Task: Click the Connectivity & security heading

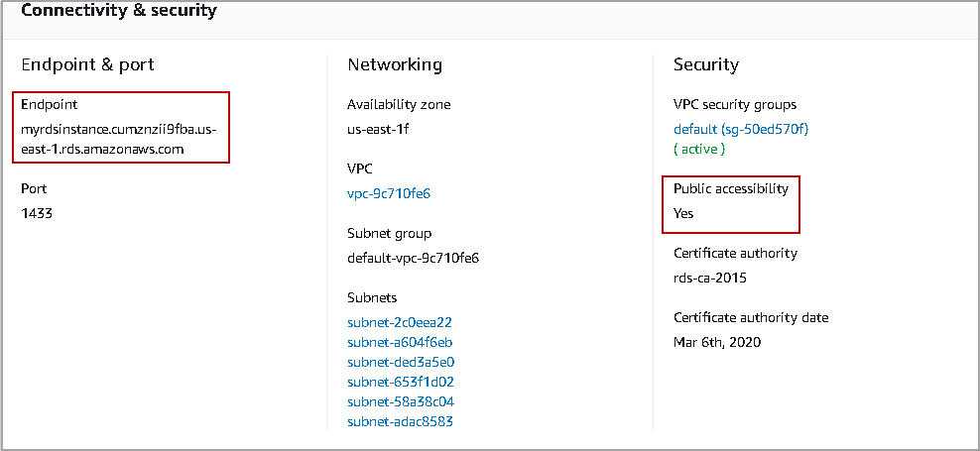Action: [x=119, y=12]
